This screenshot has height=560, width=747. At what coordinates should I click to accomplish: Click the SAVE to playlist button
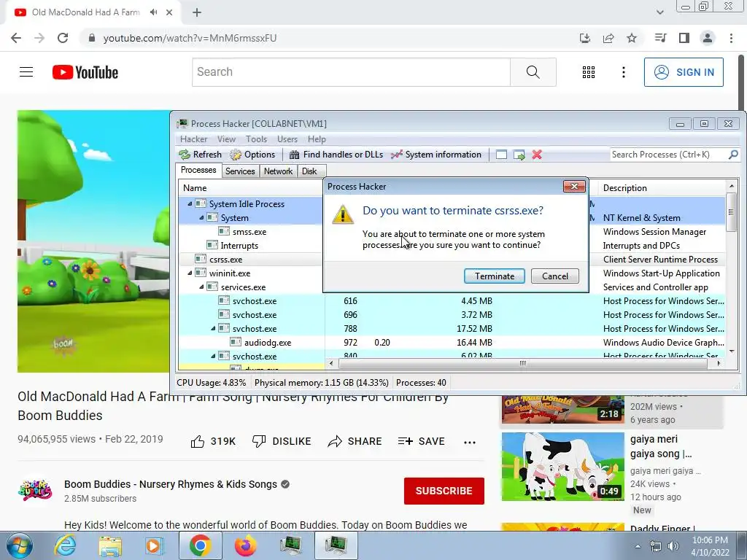421,441
